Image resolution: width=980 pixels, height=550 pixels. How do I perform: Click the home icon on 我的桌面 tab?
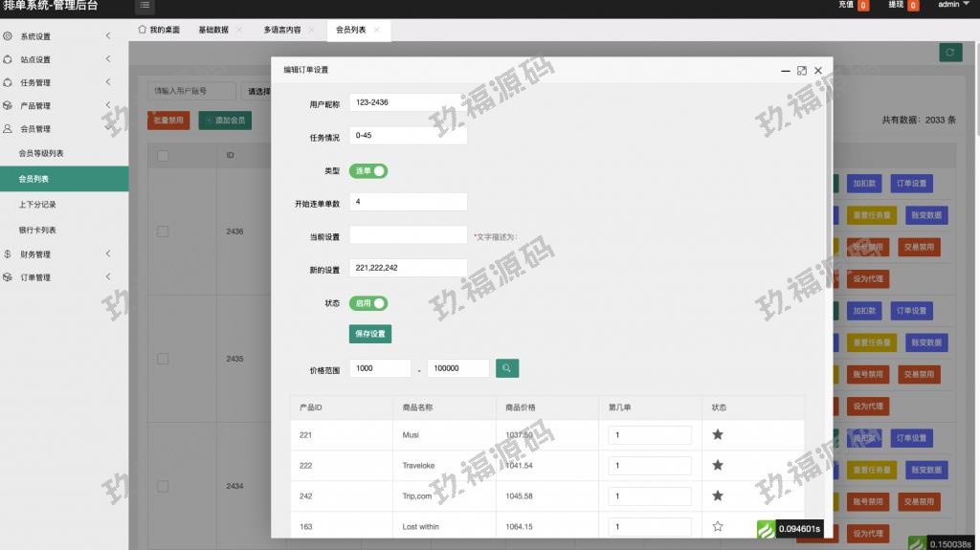click(x=143, y=30)
